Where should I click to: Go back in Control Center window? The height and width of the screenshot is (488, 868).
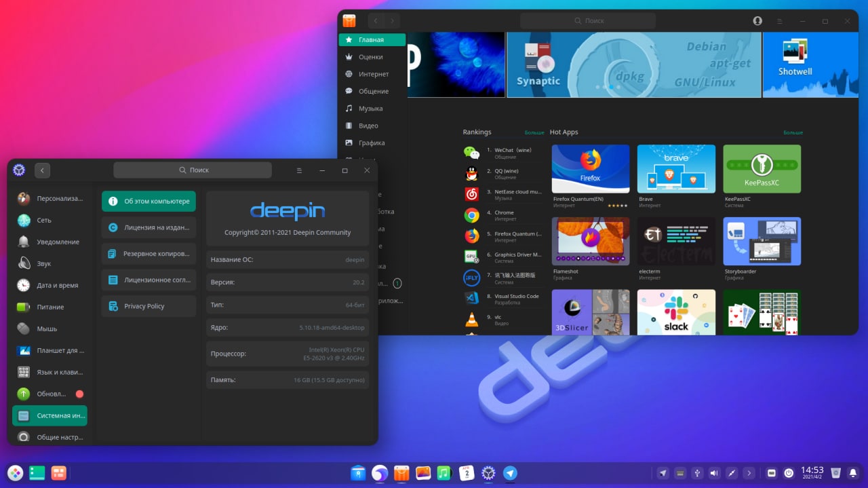(42, 170)
